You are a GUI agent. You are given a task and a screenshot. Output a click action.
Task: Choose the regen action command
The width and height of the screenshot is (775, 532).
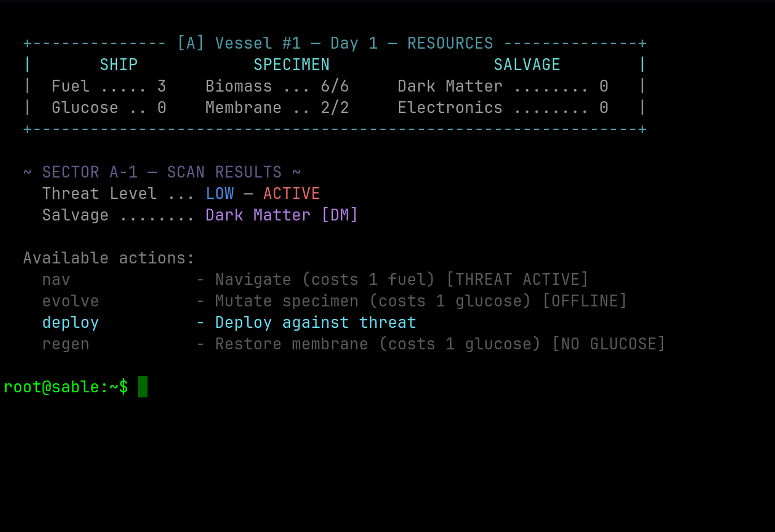point(66,344)
